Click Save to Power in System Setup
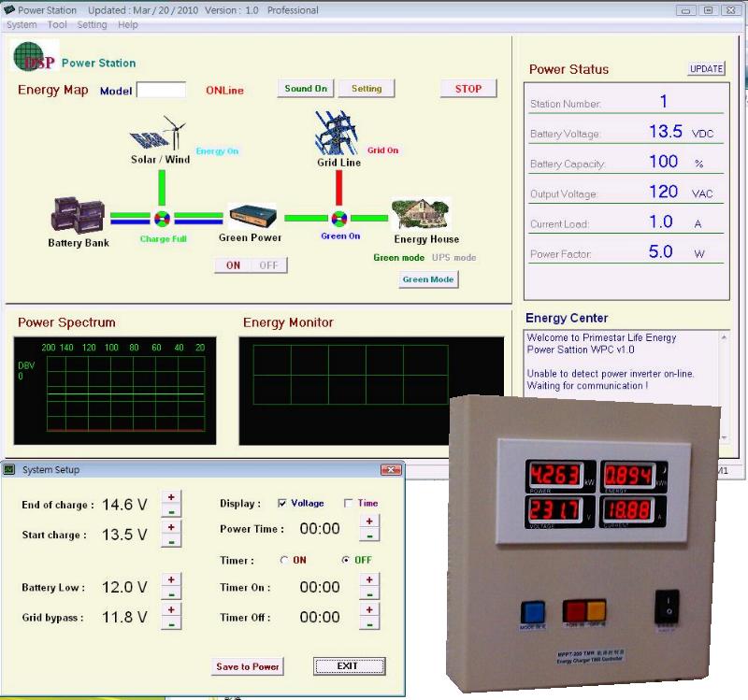Screen dimensions: 748x700 (247, 666)
